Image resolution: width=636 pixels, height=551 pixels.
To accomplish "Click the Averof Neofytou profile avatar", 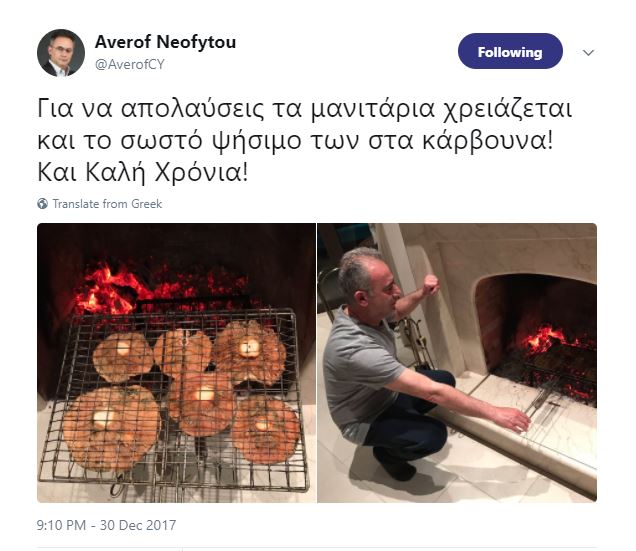I will (x=61, y=53).
